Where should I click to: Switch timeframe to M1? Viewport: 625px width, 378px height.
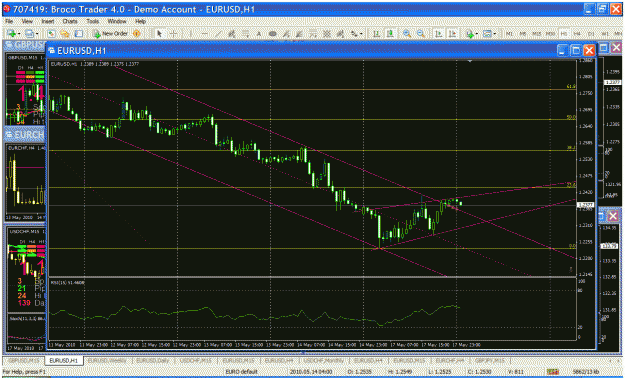click(509, 34)
